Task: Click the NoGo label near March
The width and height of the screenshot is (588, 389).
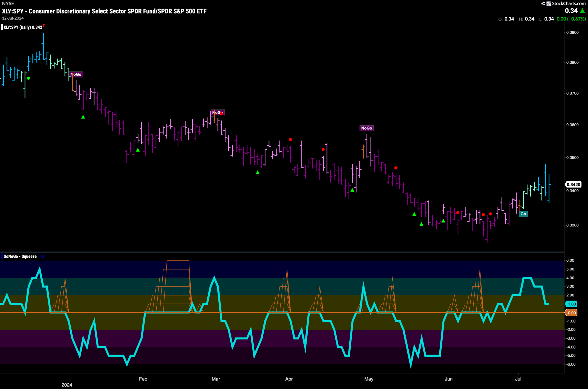Action: coord(218,112)
